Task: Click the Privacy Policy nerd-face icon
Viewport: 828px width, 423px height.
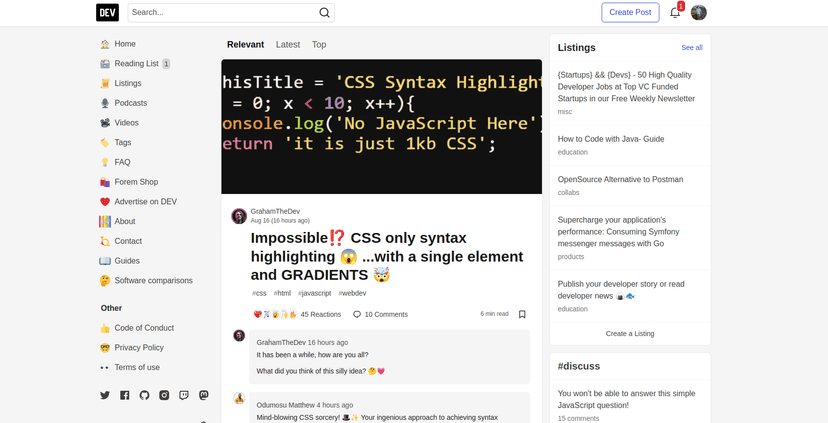Action: click(105, 347)
